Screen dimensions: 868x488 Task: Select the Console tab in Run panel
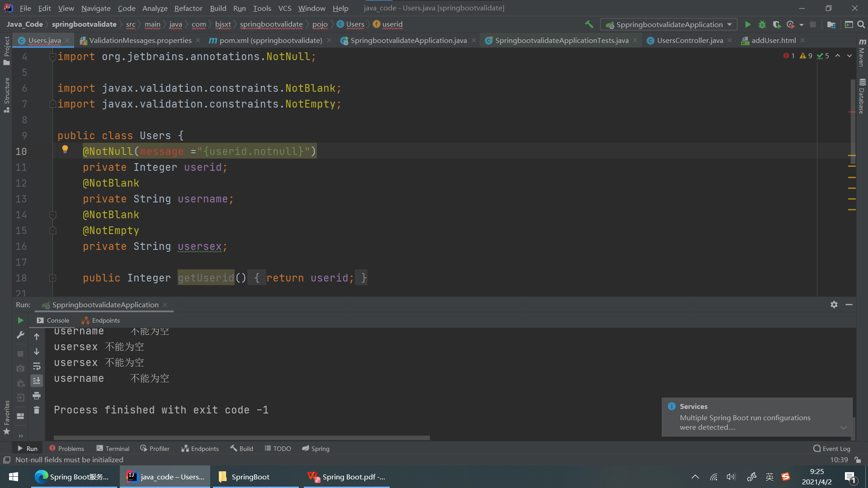[x=53, y=320]
